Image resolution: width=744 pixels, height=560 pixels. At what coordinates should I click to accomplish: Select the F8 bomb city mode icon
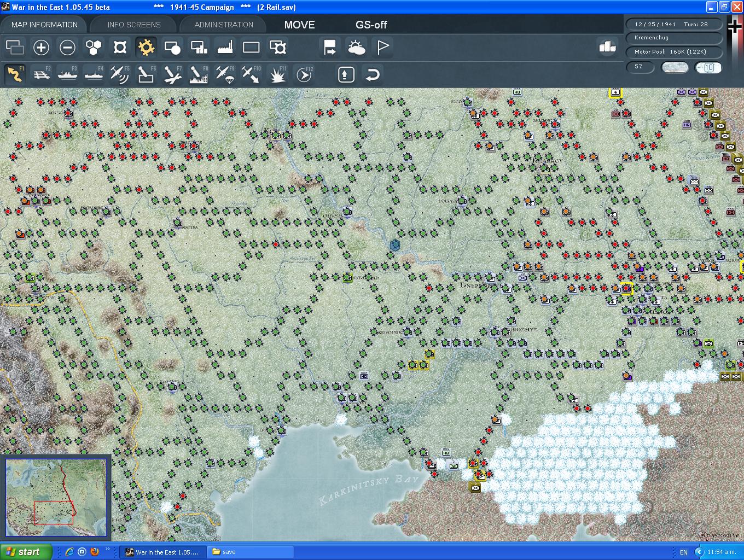coord(199,74)
